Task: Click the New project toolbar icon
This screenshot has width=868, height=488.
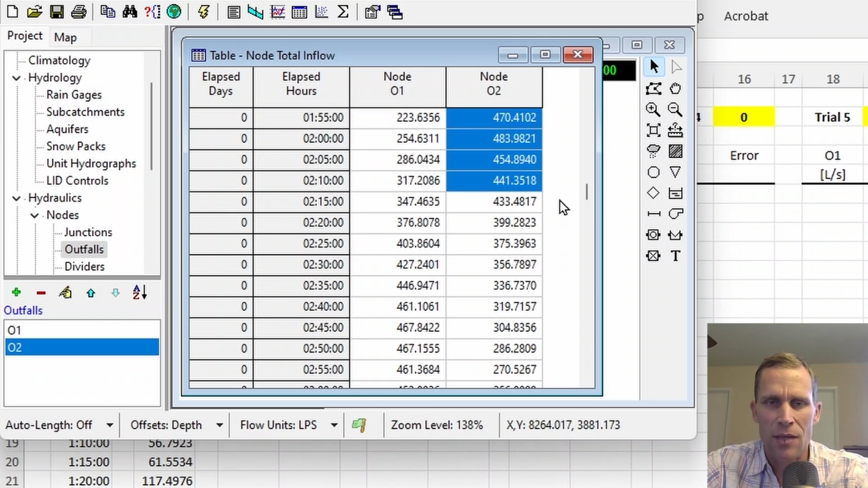Action: pyautogui.click(x=12, y=11)
